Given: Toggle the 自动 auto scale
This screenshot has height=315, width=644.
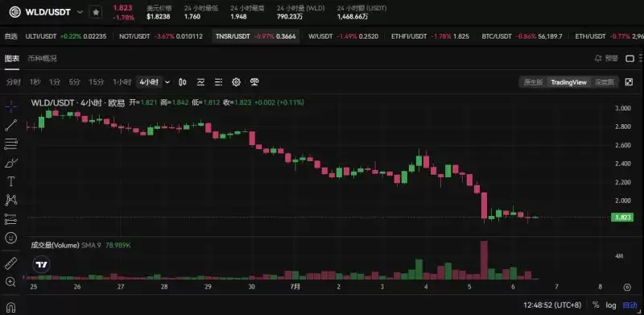Looking at the screenshot, I should [x=630, y=305].
